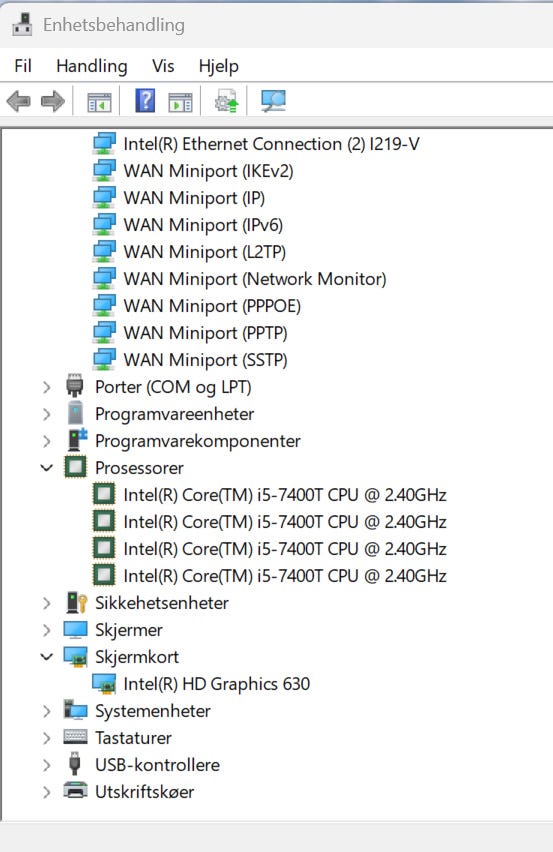Expand the Tastaturer category
The height and width of the screenshot is (852, 553).
pyautogui.click(x=47, y=738)
